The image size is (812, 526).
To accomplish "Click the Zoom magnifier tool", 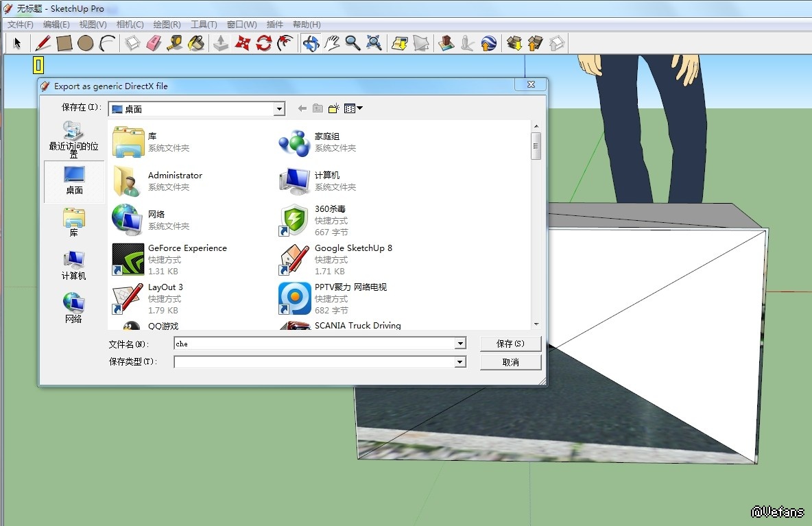I will tap(353, 43).
